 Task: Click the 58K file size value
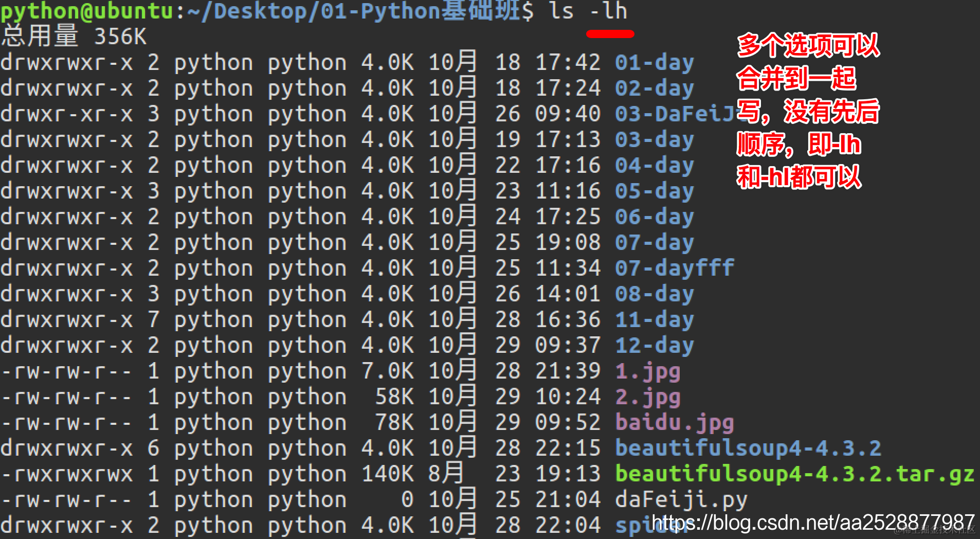(394, 397)
